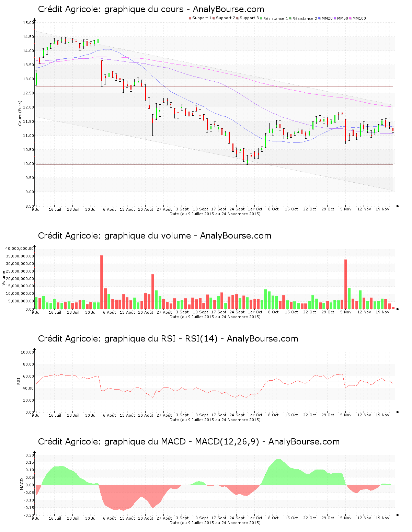412x532 pixels.
Task: Click the 'Volume' vertical axis label
Action: click(x=4, y=278)
